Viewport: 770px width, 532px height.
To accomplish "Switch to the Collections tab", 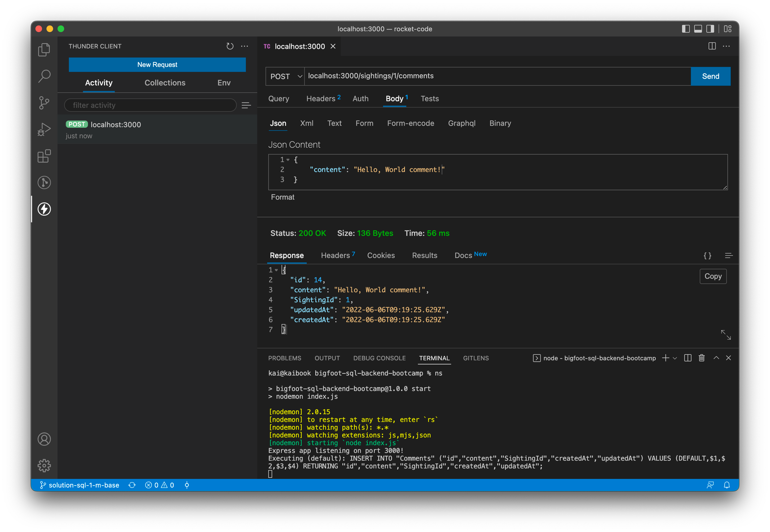I will [165, 83].
